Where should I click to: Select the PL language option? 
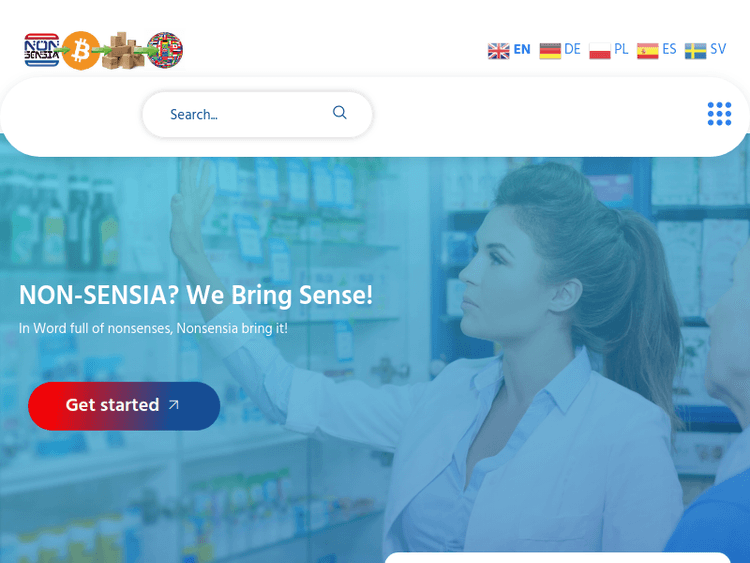tap(621, 49)
